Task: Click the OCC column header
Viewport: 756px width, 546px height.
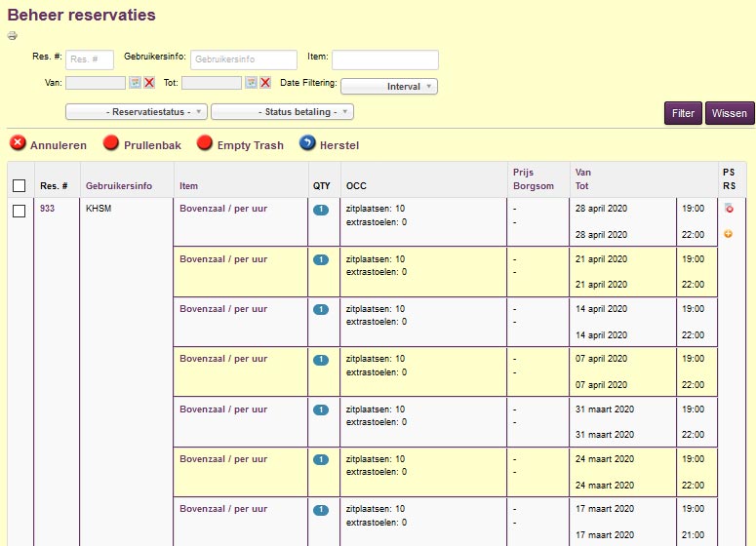Action: tap(356, 186)
